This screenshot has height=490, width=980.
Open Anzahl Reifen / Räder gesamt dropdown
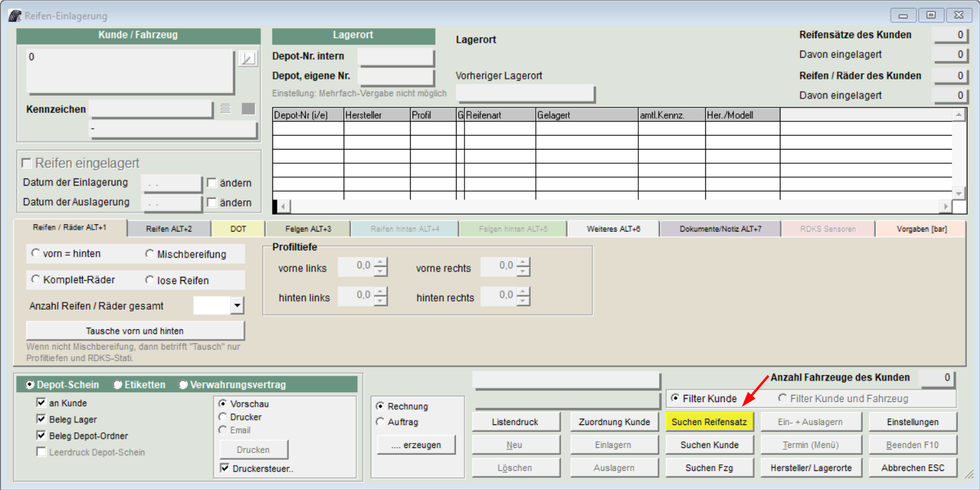point(237,306)
